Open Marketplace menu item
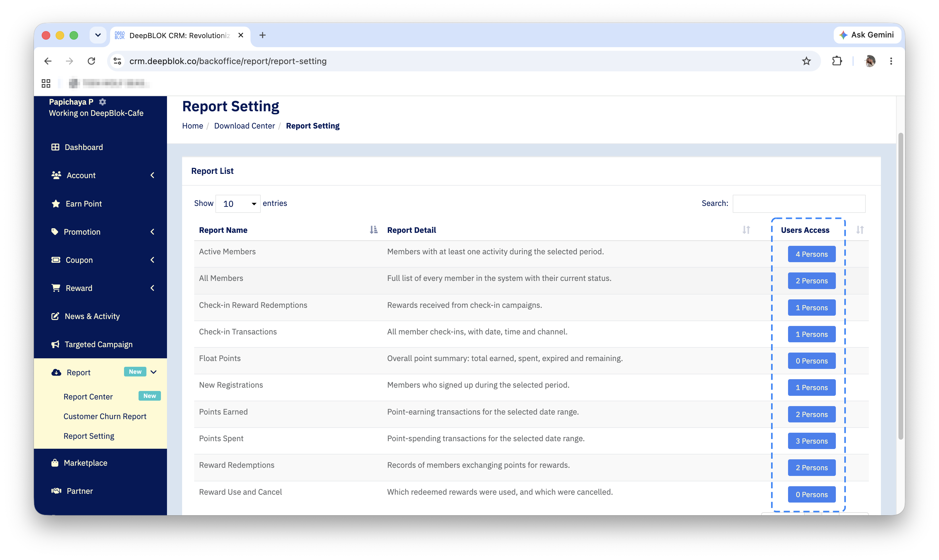 point(85,463)
